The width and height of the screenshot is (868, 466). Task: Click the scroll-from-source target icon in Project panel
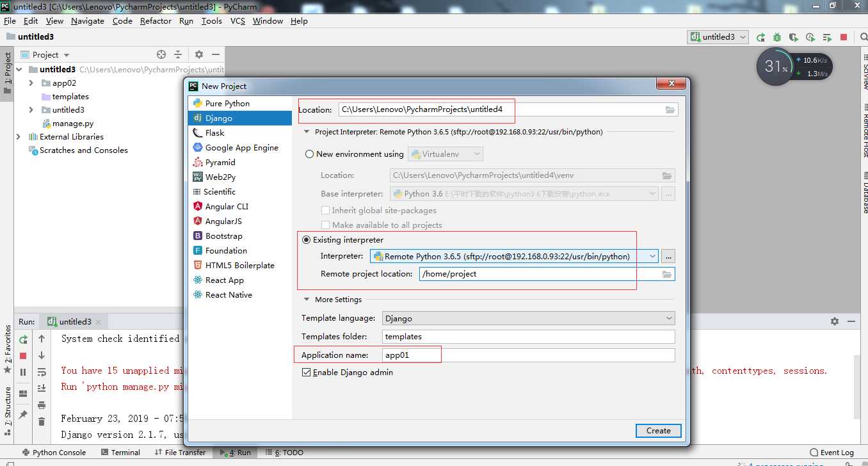coord(161,54)
